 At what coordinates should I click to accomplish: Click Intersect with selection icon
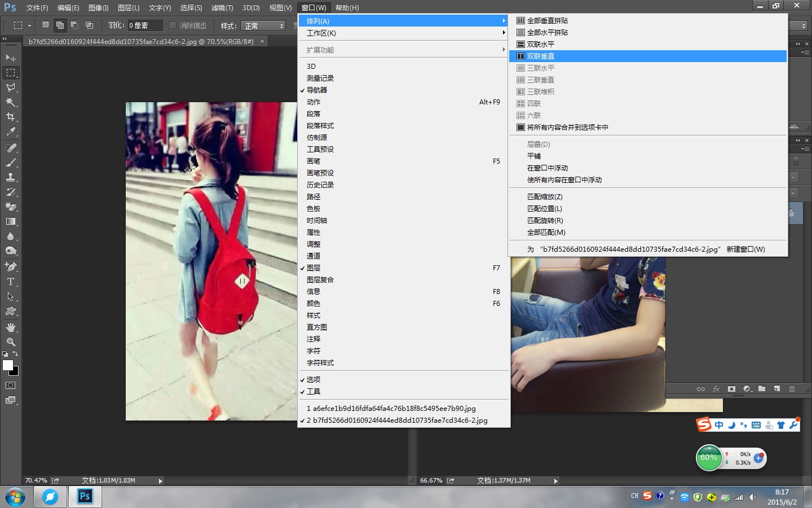(x=89, y=25)
